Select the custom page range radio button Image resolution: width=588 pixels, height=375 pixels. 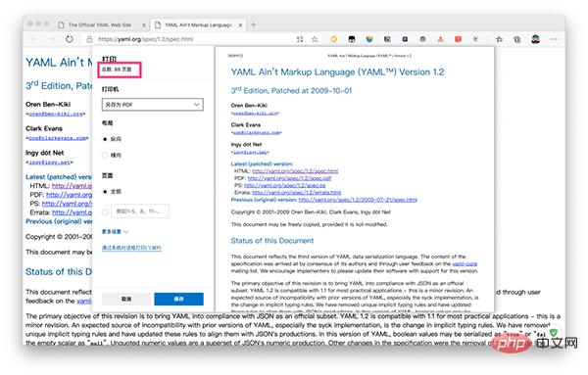(x=105, y=212)
